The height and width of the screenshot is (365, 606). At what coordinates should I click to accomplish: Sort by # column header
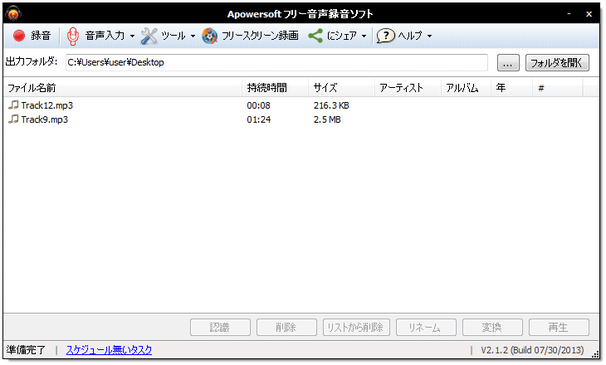tap(557, 88)
